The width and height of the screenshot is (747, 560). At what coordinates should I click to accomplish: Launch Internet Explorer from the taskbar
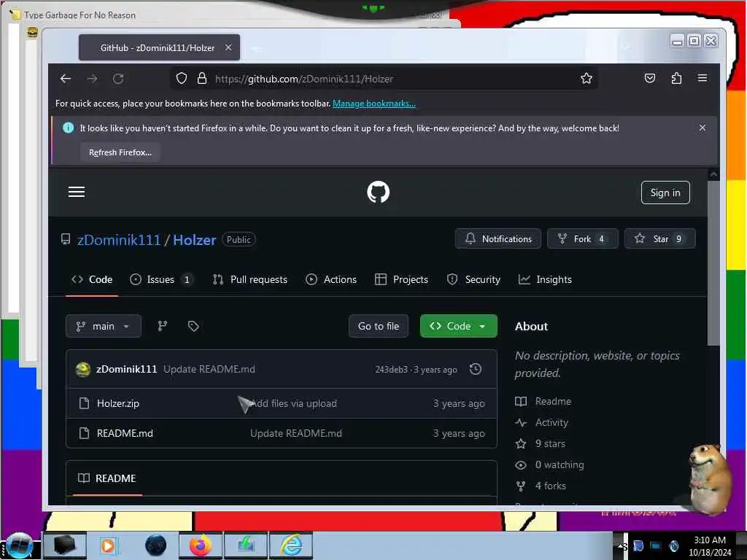291,545
